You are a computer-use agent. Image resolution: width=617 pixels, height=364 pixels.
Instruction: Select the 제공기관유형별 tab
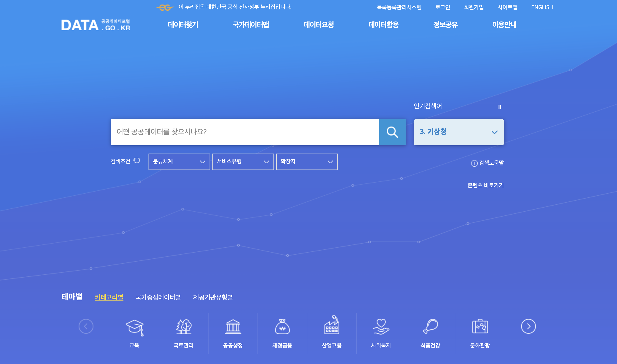tap(213, 297)
